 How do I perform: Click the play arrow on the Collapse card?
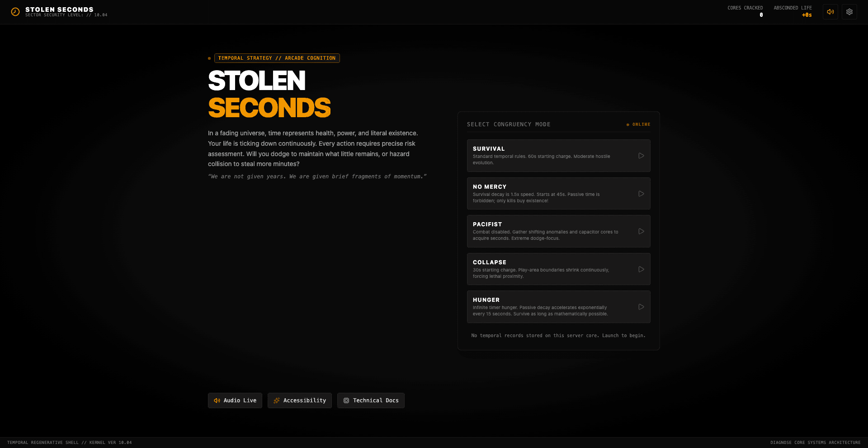[641, 269]
